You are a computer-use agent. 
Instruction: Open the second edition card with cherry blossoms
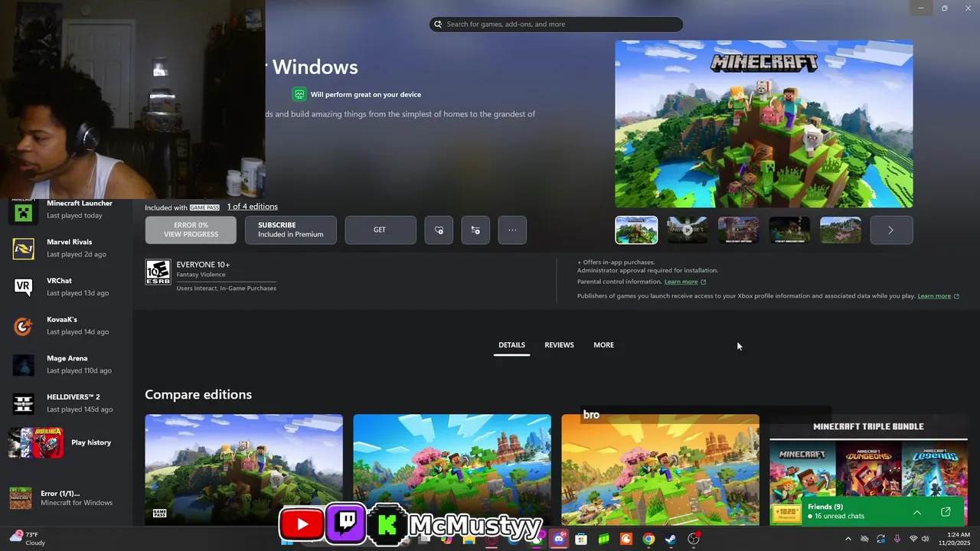[x=452, y=470]
